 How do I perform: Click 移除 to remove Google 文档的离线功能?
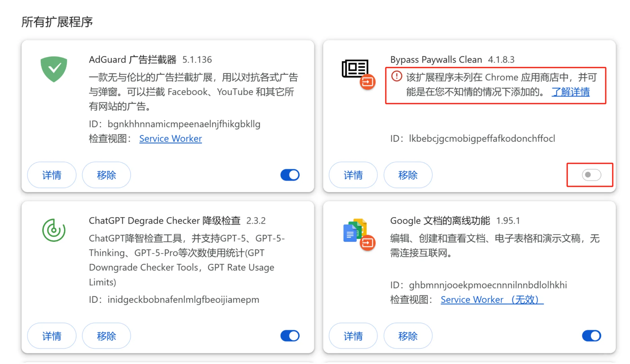pos(408,336)
